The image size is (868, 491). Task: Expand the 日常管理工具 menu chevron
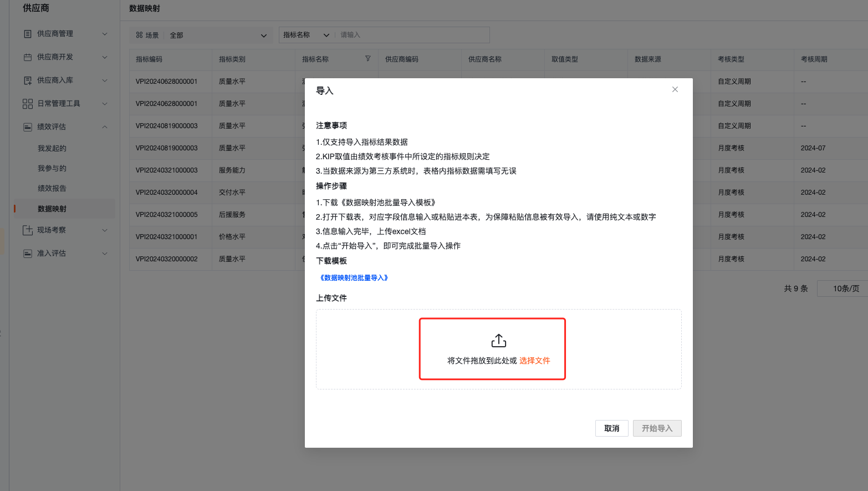[105, 104]
